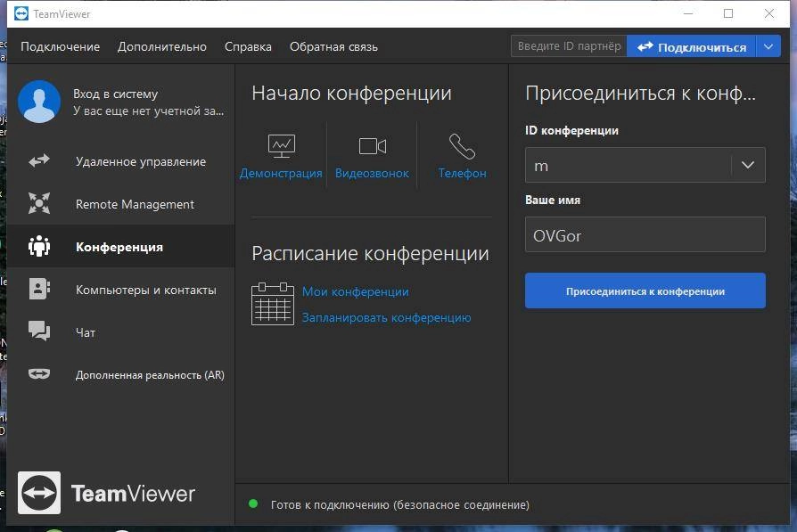Image resolution: width=797 pixels, height=532 pixels.
Task: Click the Remote Control arrows icon
Action: [39, 161]
